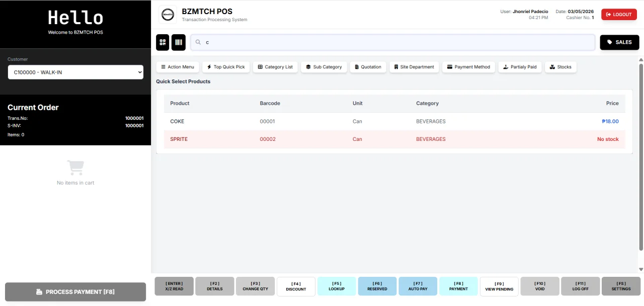The width and height of the screenshot is (644, 306).
Task: Open the Customer dropdown C100000 - WALK-IN
Action: [x=75, y=72]
